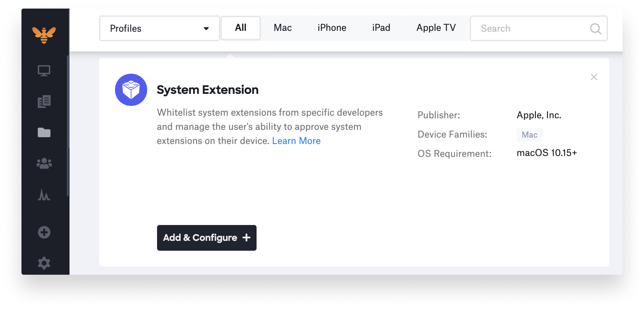Click the Add & Configure button

pos(206,237)
